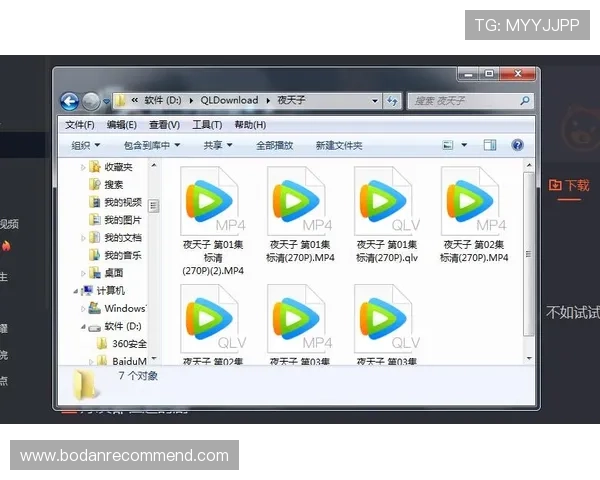The width and height of the screenshot is (600, 480).
Task: Go back with the blue Back arrow
Action: tap(70, 101)
